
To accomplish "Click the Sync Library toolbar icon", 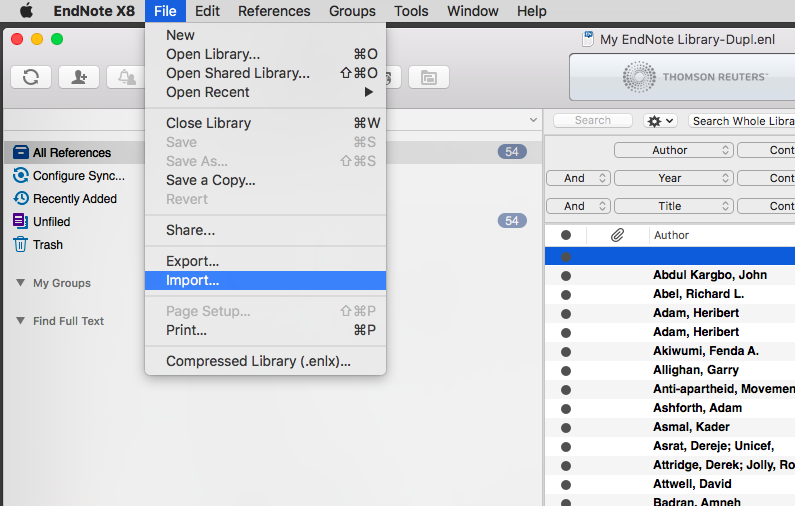I will (x=31, y=77).
